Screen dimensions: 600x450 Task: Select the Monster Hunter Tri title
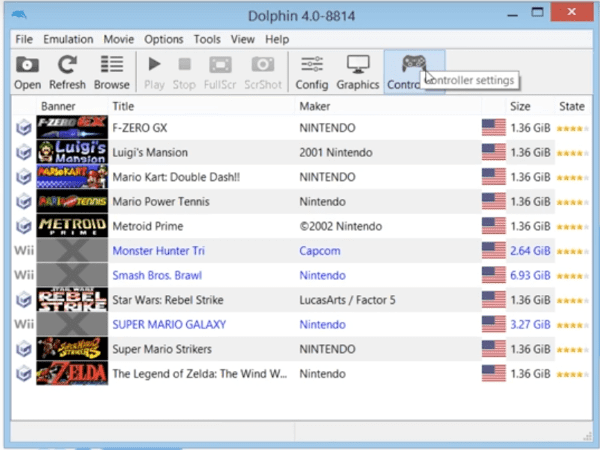(x=158, y=251)
